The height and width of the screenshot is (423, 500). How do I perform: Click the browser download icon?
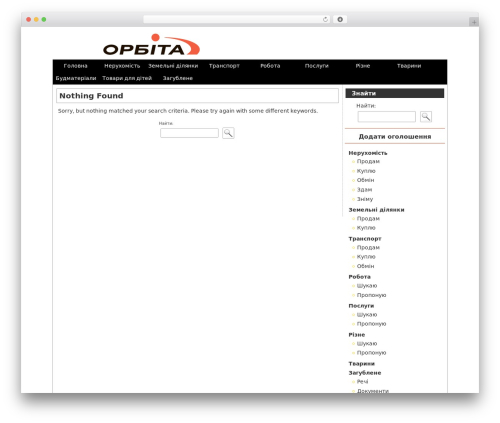click(340, 20)
